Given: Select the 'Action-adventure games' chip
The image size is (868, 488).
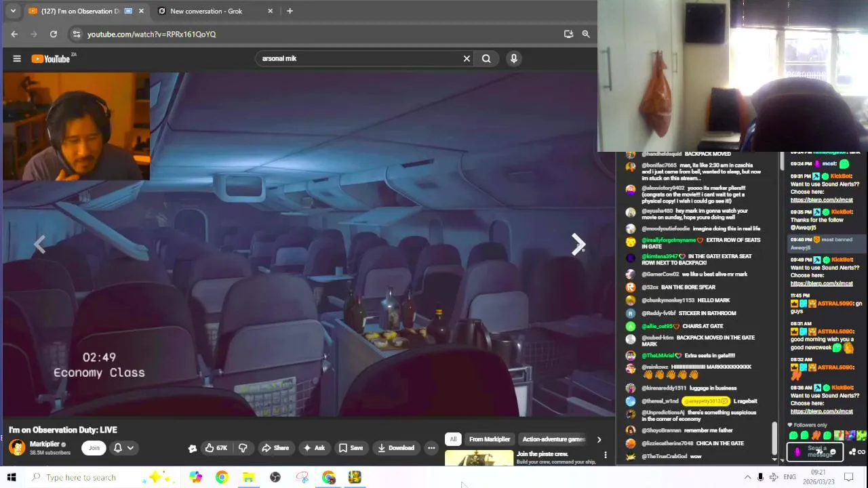Looking at the screenshot, I should point(553,439).
